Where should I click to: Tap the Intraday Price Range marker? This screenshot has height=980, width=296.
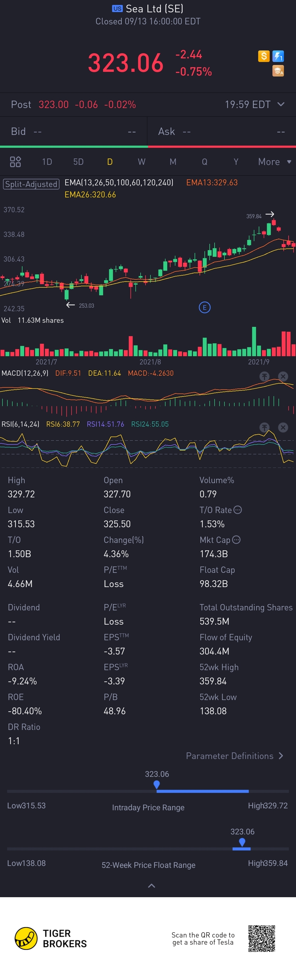click(x=156, y=784)
